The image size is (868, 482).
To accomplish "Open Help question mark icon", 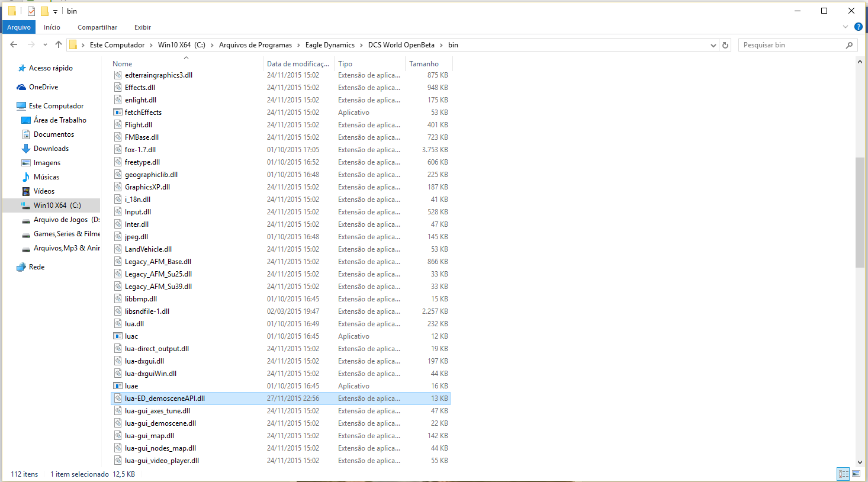I will 859,27.
